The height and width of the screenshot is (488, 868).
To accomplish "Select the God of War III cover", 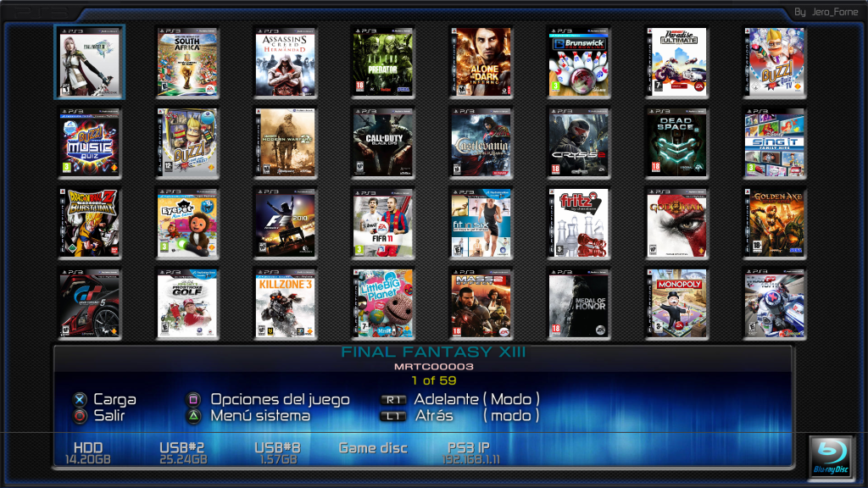I will point(676,223).
